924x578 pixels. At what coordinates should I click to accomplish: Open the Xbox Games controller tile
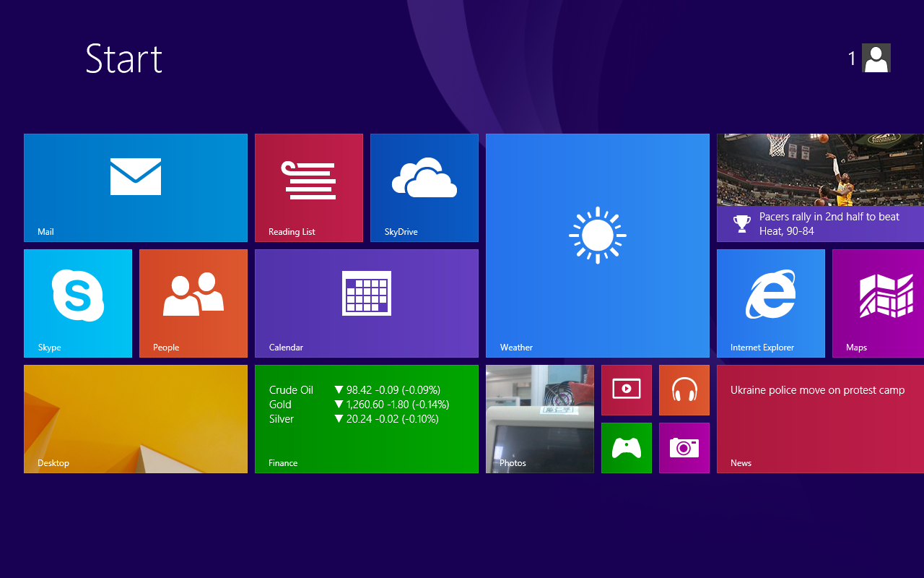click(x=627, y=448)
